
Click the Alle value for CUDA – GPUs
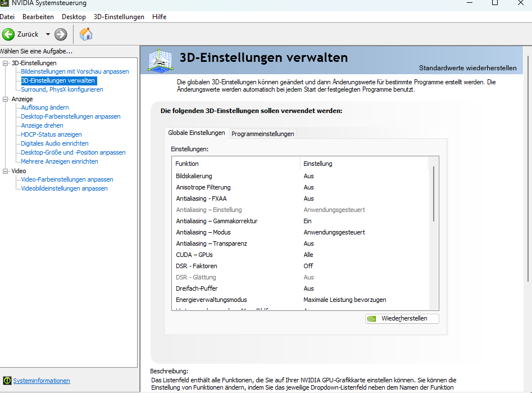308,255
